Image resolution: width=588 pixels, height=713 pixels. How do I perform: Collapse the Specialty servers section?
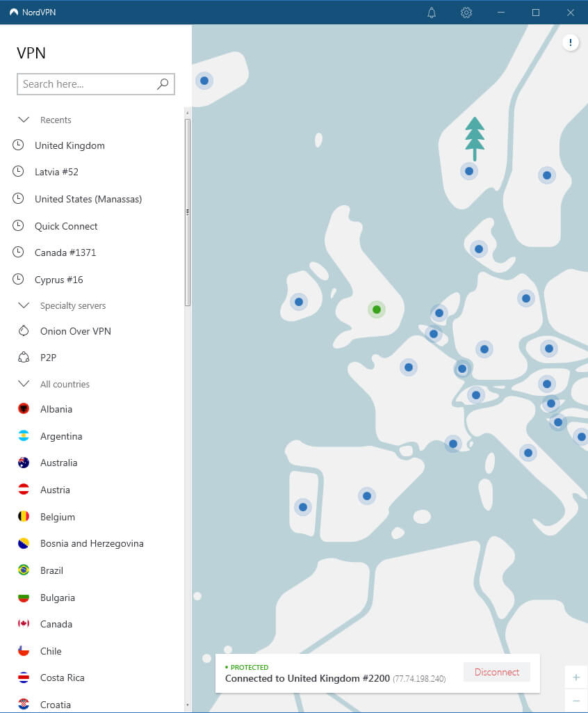point(24,305)
